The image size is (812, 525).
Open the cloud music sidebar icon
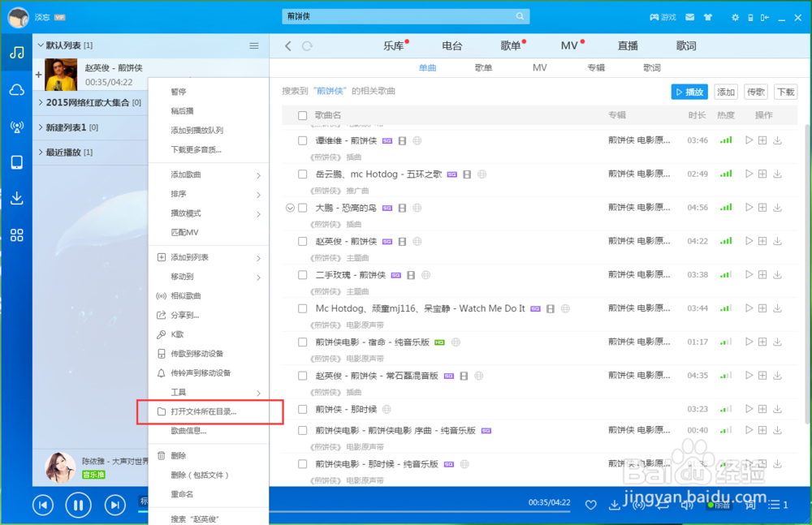(x=16, y=90)
